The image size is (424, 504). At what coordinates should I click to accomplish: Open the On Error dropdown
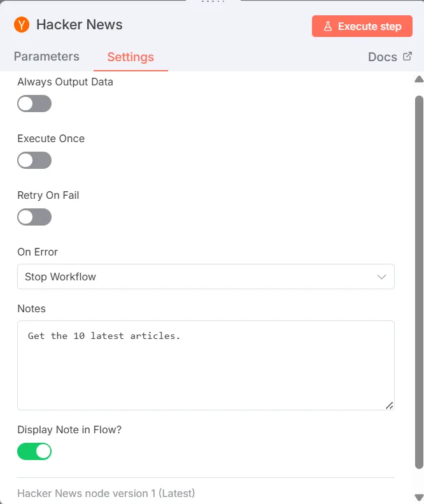point(206,277)
